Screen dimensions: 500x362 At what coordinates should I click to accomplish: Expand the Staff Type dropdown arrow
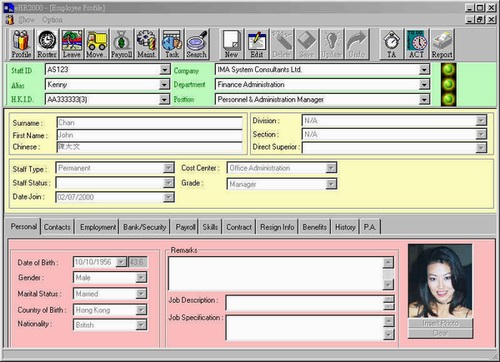point(169,168)
